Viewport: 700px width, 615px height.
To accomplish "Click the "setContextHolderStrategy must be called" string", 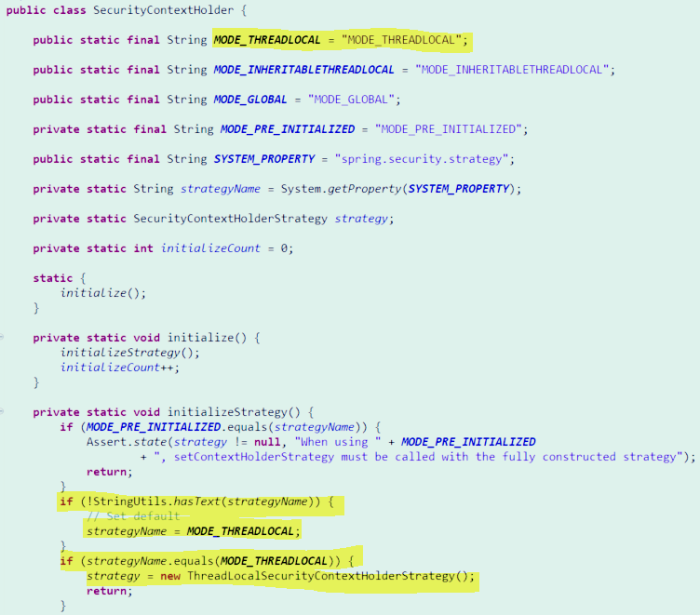I will (419, 457).
